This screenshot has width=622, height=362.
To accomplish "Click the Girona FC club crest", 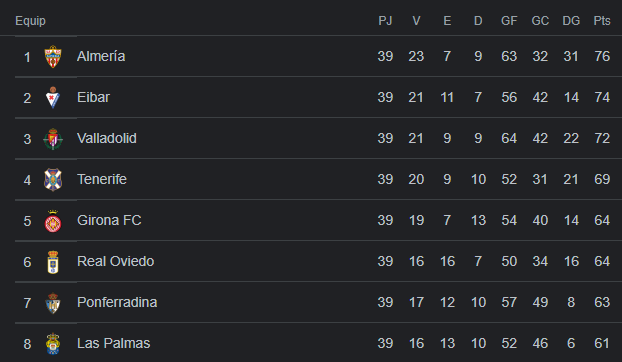I will point(53,221).
